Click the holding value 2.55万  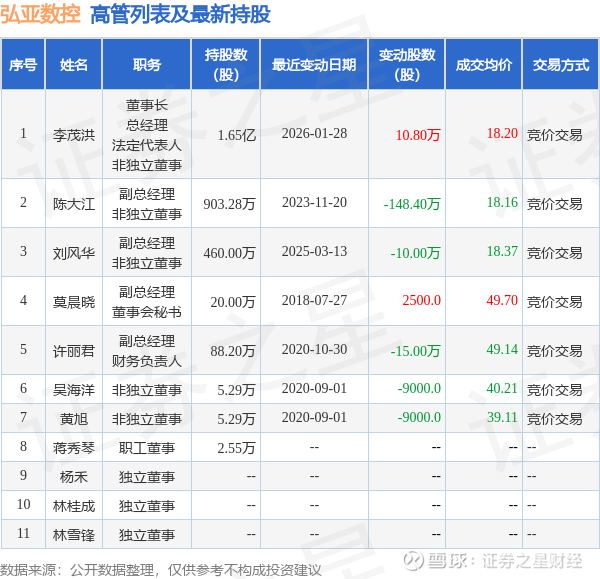point(236,448)
